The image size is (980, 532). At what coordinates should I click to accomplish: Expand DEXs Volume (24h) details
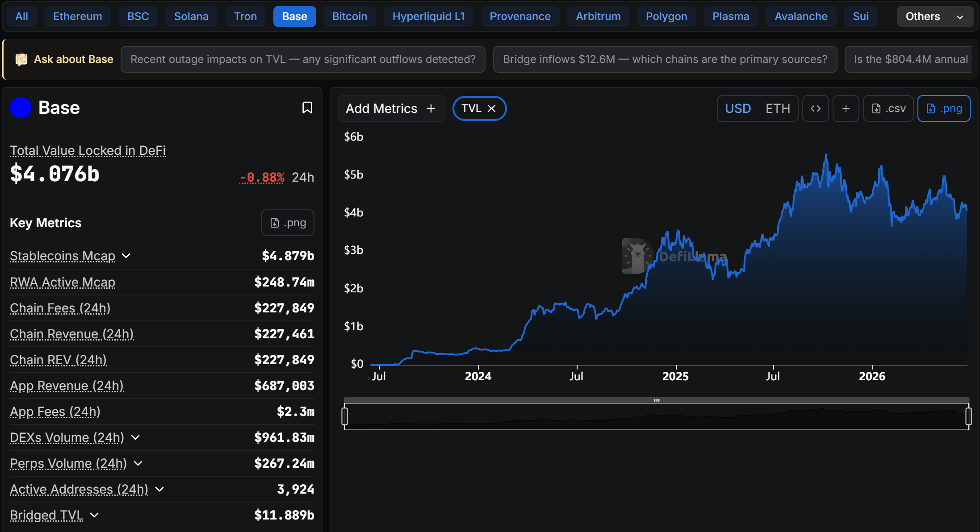click(x=135, y=437)
